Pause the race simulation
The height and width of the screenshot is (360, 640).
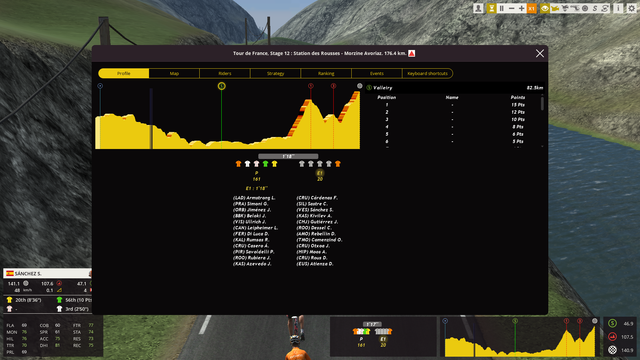point(502,8)
